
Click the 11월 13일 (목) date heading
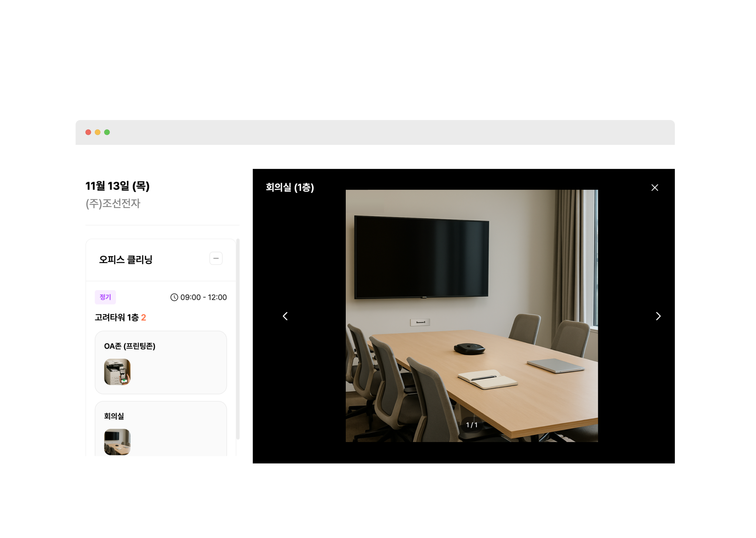pos(117,186)
